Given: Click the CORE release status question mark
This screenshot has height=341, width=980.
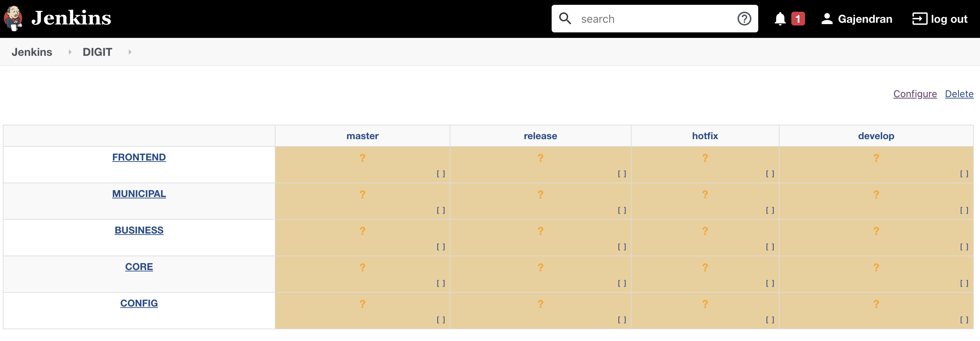Looking at the screenshot, I should pyautogui.click(x=541, y=267).
